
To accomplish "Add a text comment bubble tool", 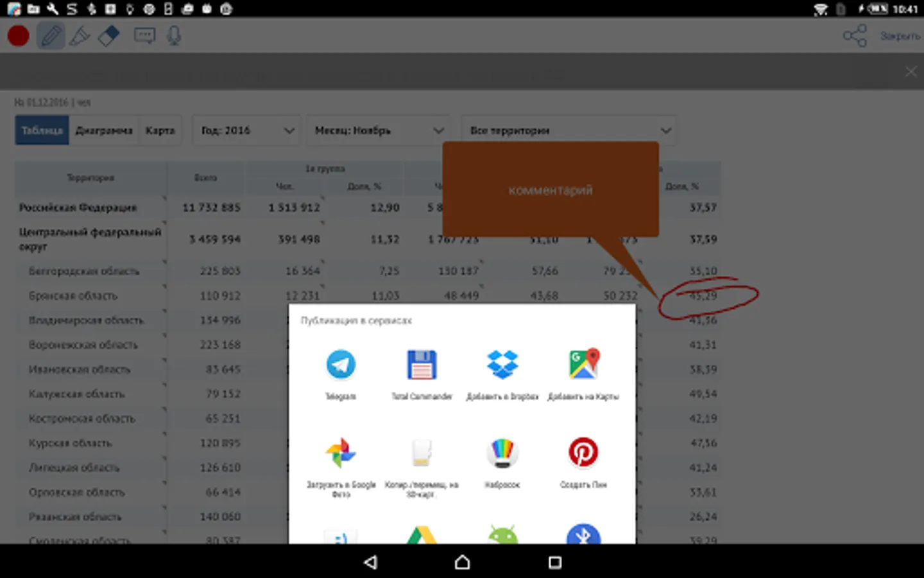I will pyautogui.click(x=144, y=36).
